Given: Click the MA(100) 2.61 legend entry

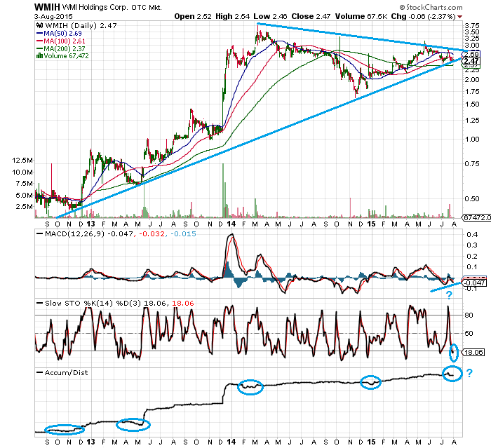Looking at the screenshot, I should 65,41.
